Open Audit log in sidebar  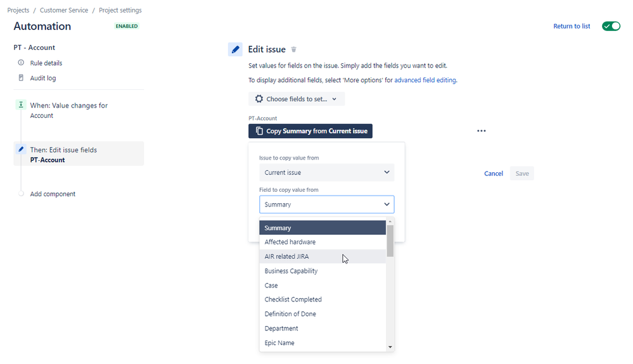point(43,78)
